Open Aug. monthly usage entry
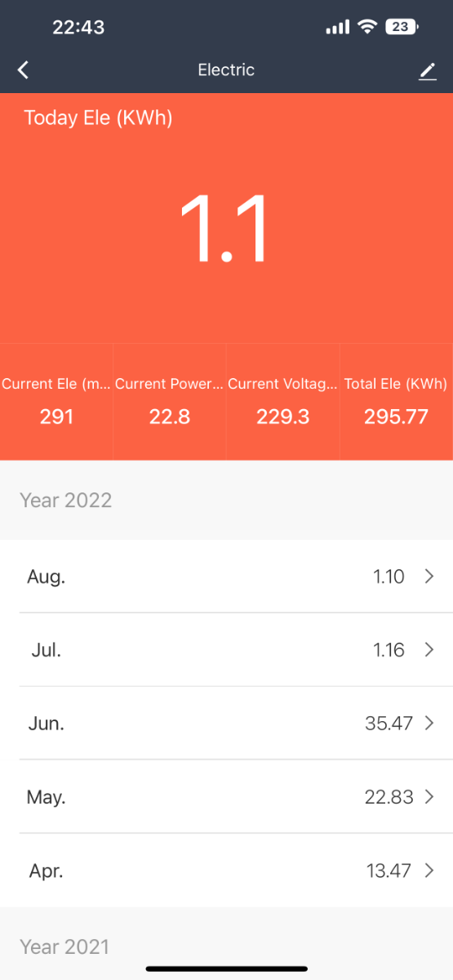453x980 pixels. 226,577
